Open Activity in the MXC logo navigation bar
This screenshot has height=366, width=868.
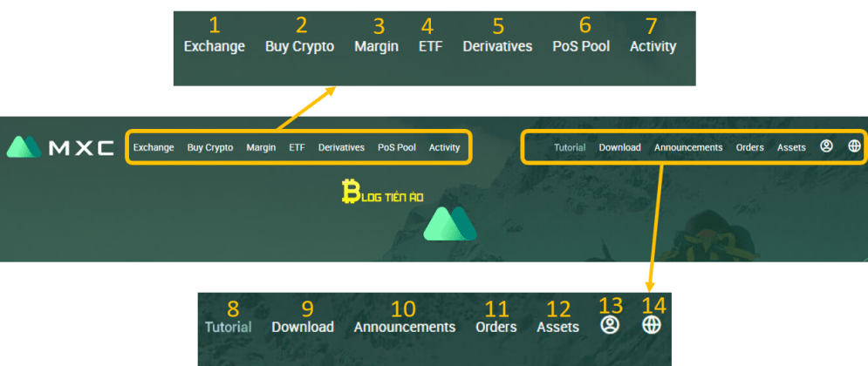tap(444, 147)
